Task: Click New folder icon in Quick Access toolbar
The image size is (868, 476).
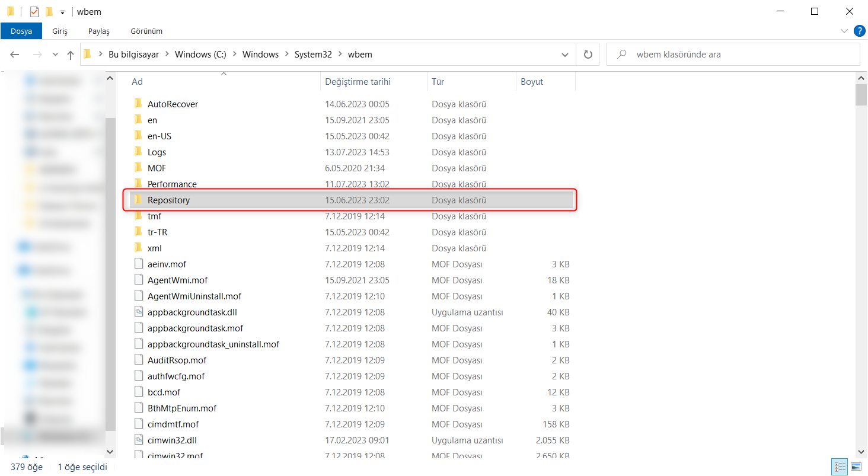Action: point(49,11)
